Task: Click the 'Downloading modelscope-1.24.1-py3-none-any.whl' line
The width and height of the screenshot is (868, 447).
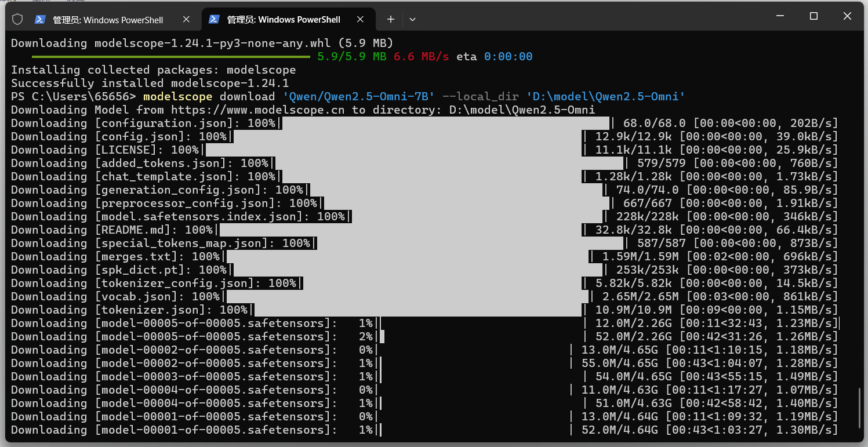Action: pyautogui.click(x=202, y=43)
